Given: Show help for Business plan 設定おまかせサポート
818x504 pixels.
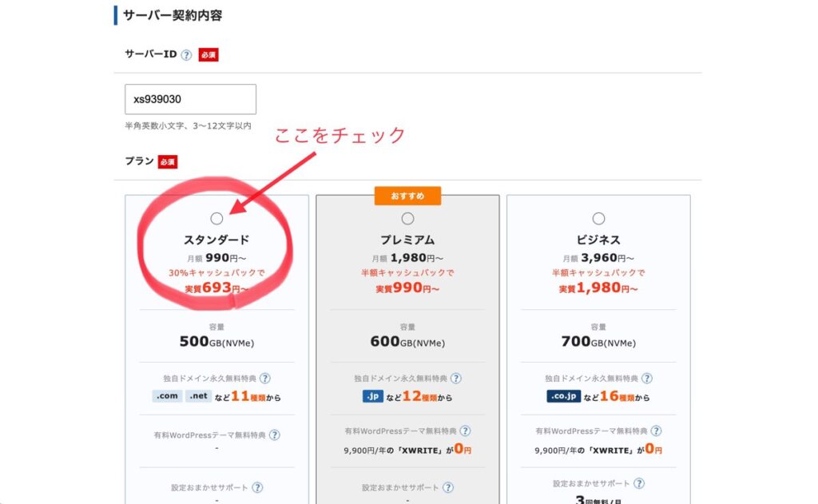Looking at the screenshot, I should 640,484.
